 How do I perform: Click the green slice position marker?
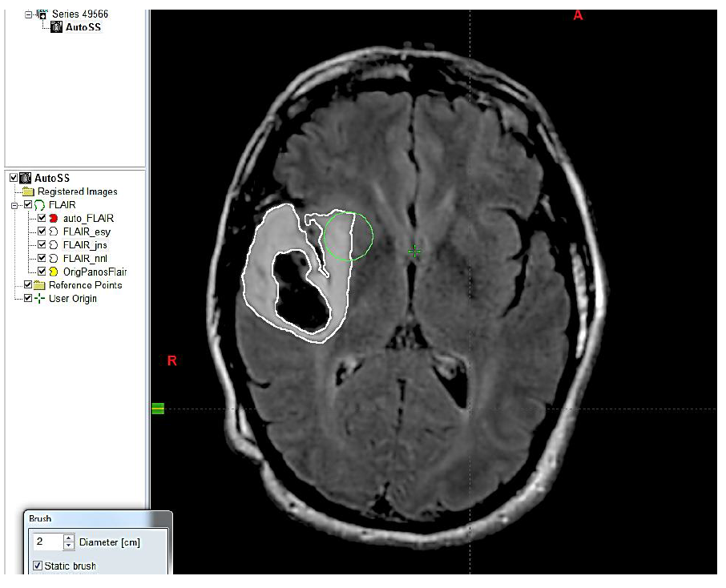(x=158, y=409)
